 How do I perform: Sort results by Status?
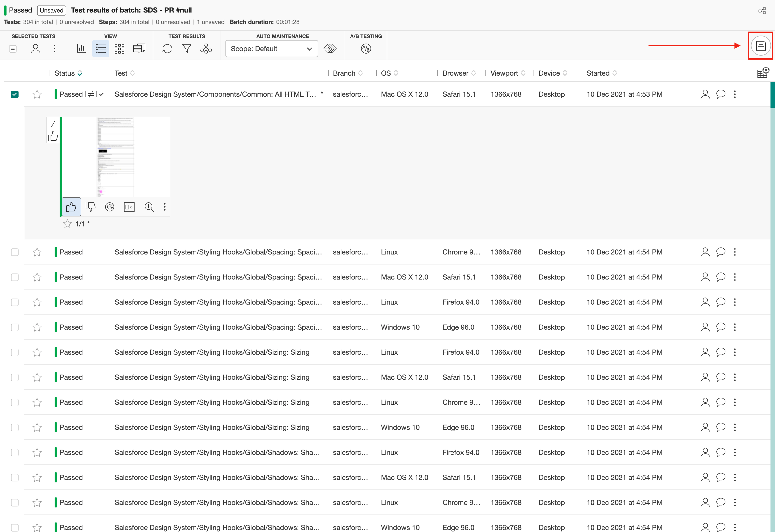pyautogui.click(x=80, y=73)
